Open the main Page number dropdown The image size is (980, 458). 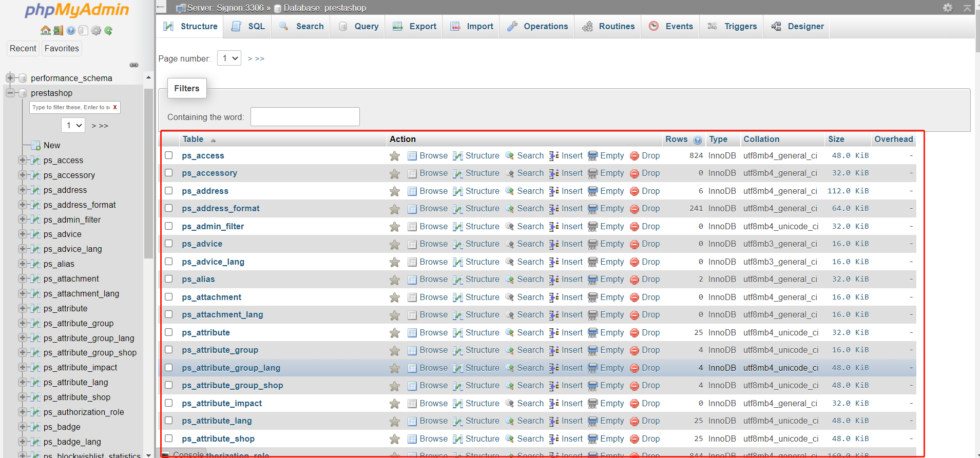(229, 58)
